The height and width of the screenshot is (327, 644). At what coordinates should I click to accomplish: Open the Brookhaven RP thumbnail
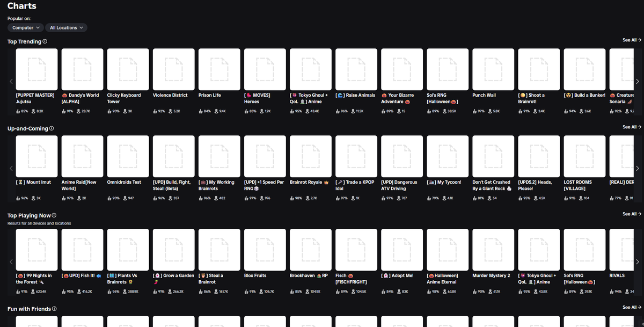point(311,250)
